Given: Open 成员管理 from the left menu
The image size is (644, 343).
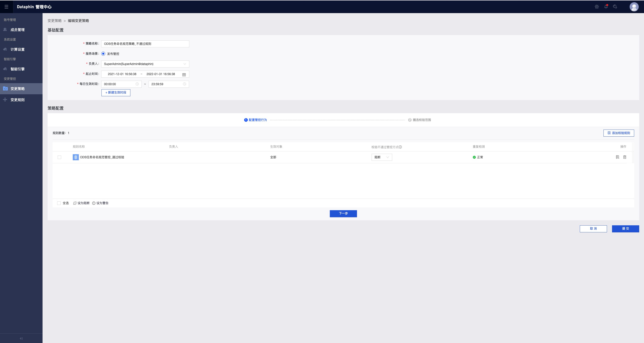Looking at the screenshot, I should click(17, 29).
